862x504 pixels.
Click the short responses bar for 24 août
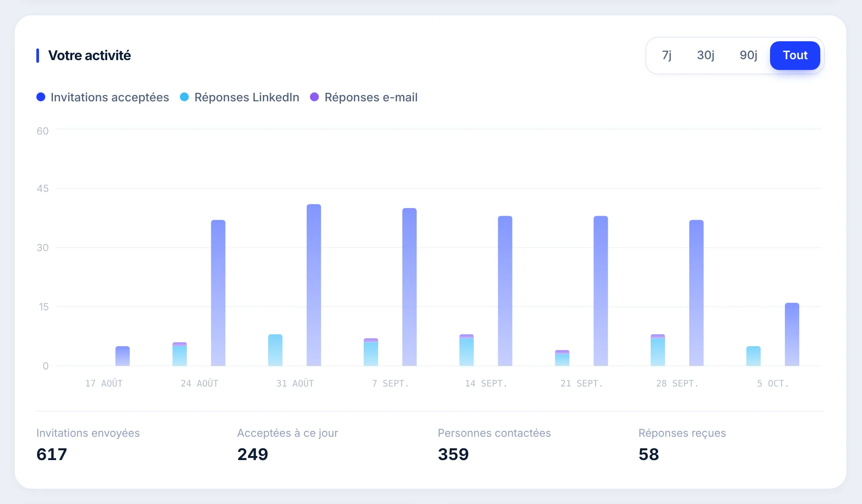pyautogui.click(x=179, y=354)
